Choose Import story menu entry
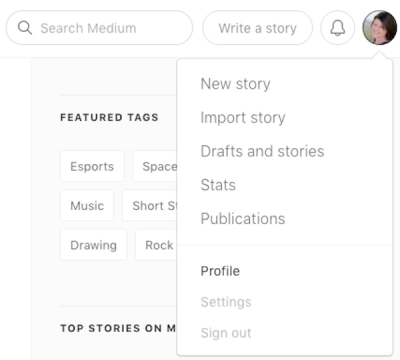 tap(243, 118)
